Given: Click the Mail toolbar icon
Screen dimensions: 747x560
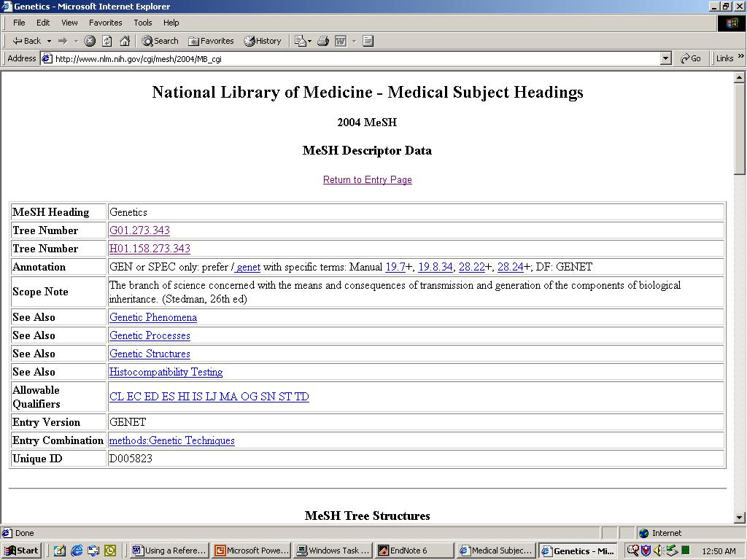Looking at the screenshot, I should [x=302, y=41].
